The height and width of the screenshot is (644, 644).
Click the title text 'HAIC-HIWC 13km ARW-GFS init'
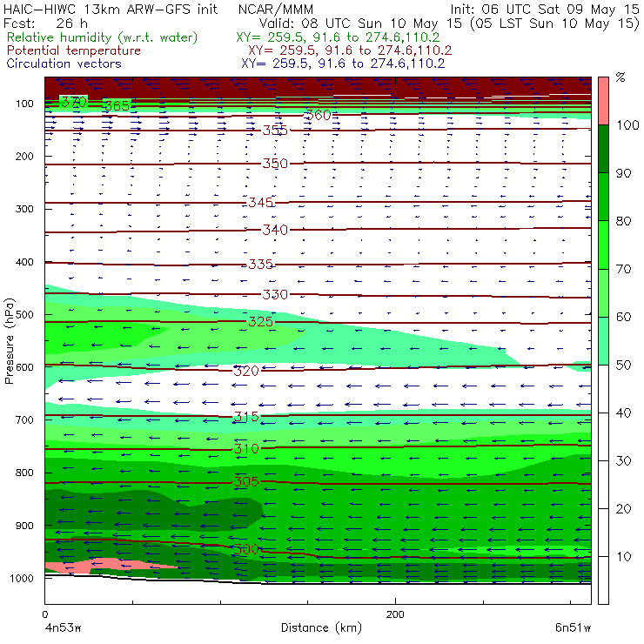(x=111, y=10)
